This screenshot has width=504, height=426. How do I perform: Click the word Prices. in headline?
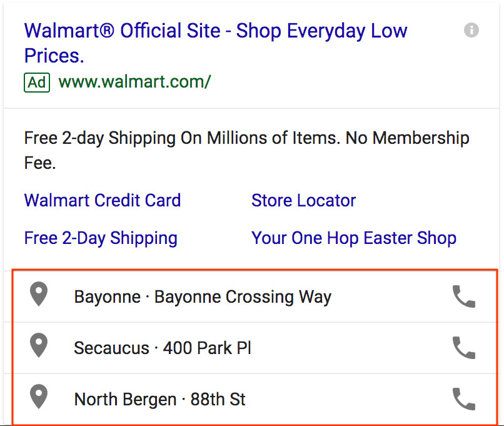[x=54, y=56]
